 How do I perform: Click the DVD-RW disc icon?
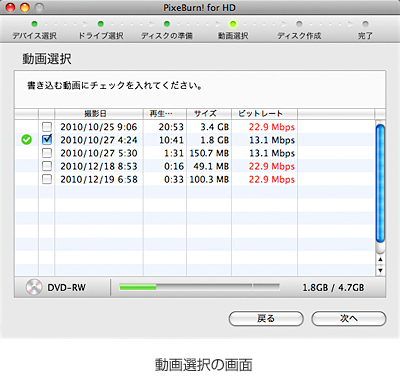coord(34,287)
